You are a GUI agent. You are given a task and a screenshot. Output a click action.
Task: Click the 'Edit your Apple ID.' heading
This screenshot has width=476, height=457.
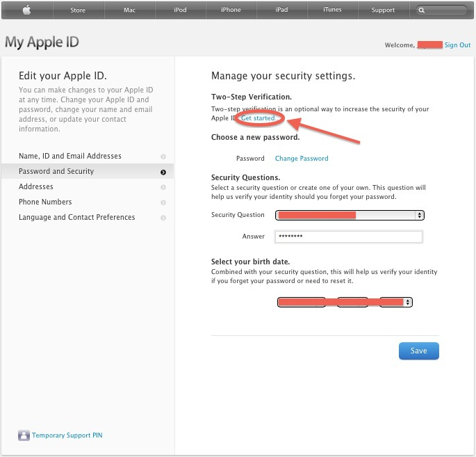tap(63, 76)
